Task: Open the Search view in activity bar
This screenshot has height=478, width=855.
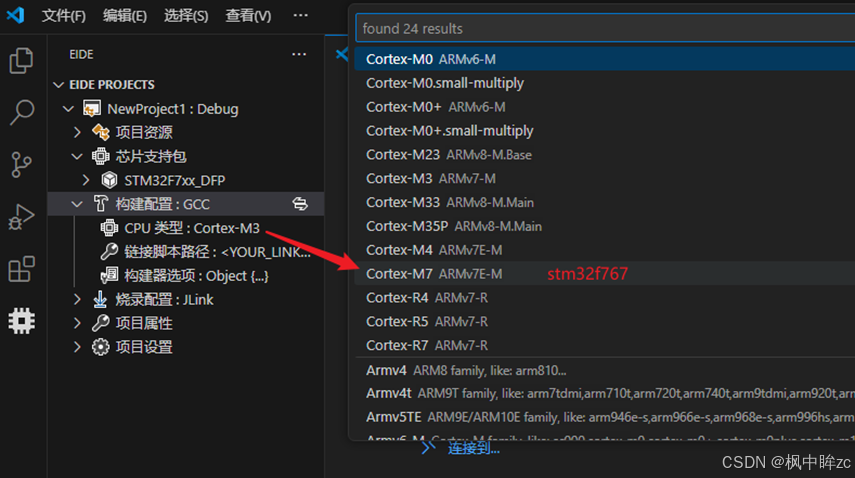Action: click(x=22, y=112)
